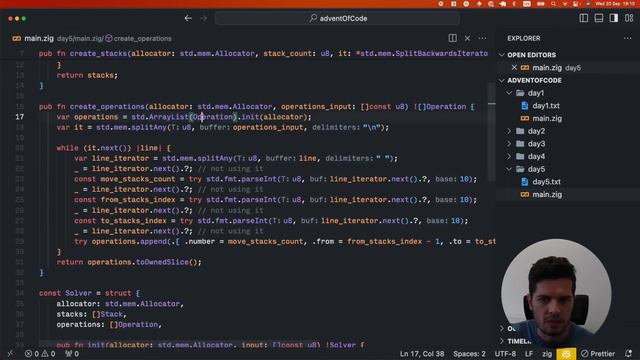This screenshot has width=640, height=360.
Task: Click the day5/main.zig breadcrumb path
Action: tap(80, 38)
